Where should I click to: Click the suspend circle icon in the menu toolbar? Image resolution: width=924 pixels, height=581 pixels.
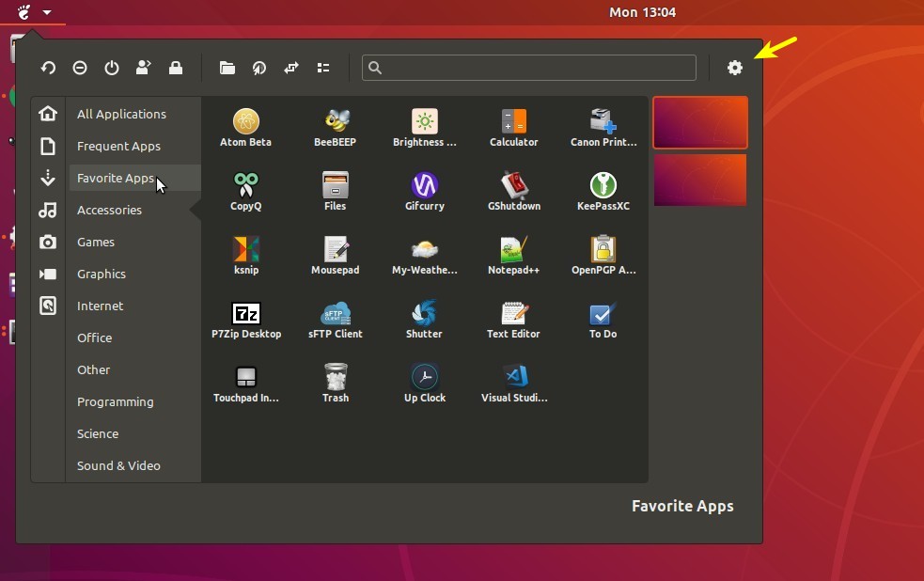(x=80, y=68)
